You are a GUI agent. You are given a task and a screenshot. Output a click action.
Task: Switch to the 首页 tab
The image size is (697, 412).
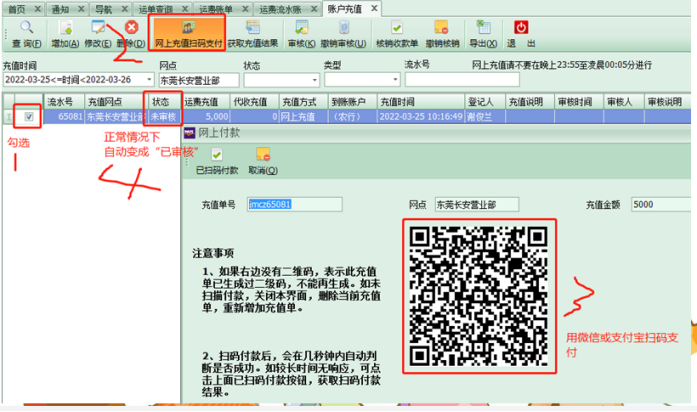(x=17, y=9)
